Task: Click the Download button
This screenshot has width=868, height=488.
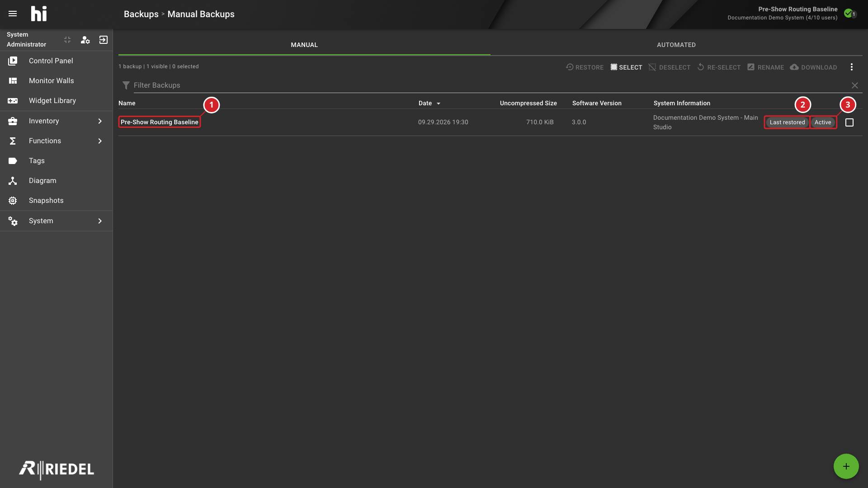Action: pyautogui.click(x=813, y=67)
